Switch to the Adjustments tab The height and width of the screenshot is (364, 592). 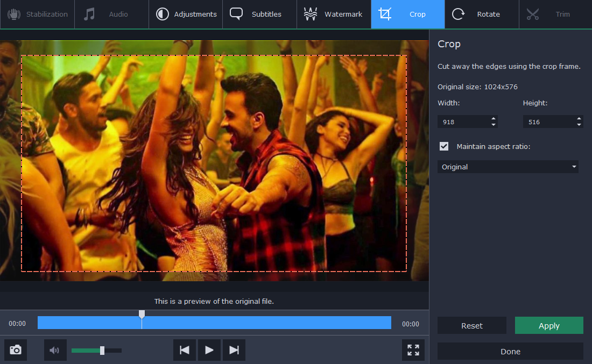tap(186, 14)
